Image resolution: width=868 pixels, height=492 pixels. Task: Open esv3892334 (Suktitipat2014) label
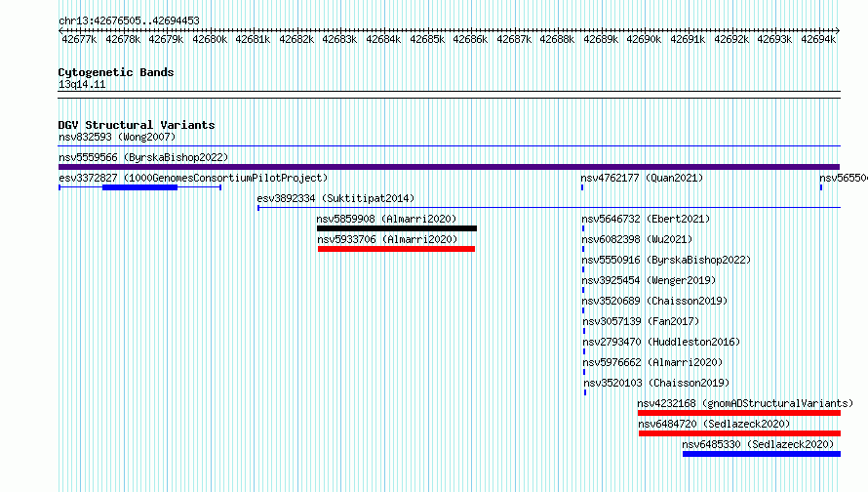(x=335, y=198)
